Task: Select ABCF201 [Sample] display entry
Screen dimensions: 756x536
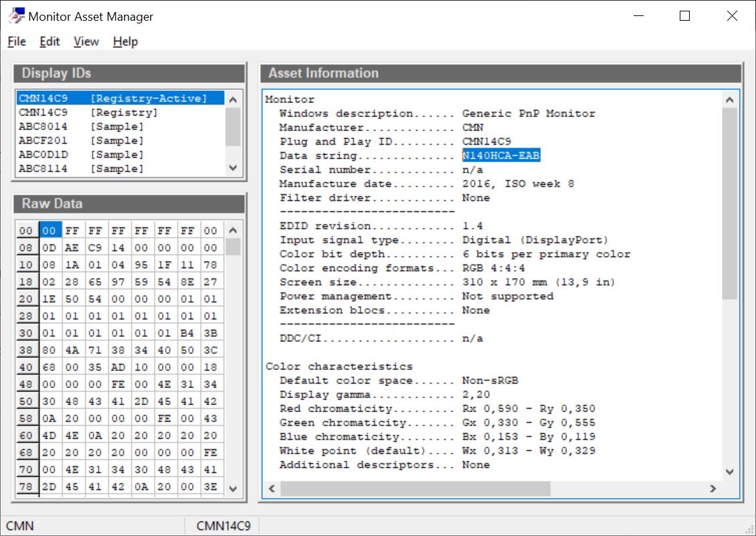Action: [120, 141]
